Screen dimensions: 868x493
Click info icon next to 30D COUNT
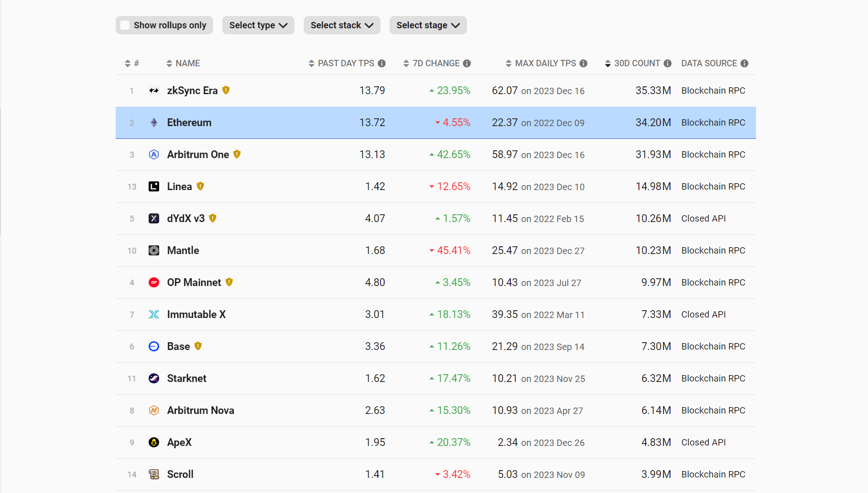pos(668,64)
